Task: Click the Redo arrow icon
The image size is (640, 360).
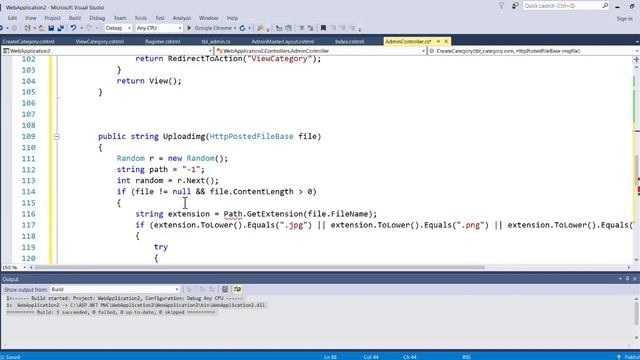Action: coord(89,28)
